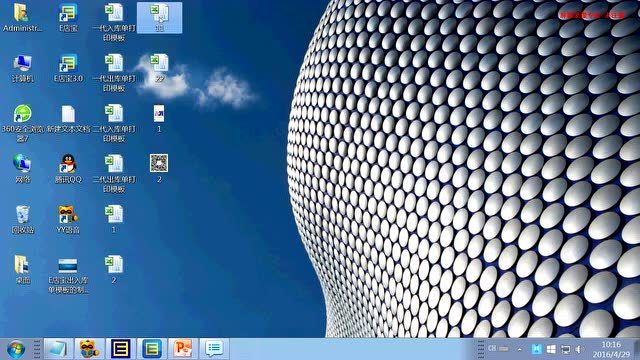640x360 pixels.
Task: Select the 二代出库单打印模板 Excel file
Action: click(x=114, y=173)
